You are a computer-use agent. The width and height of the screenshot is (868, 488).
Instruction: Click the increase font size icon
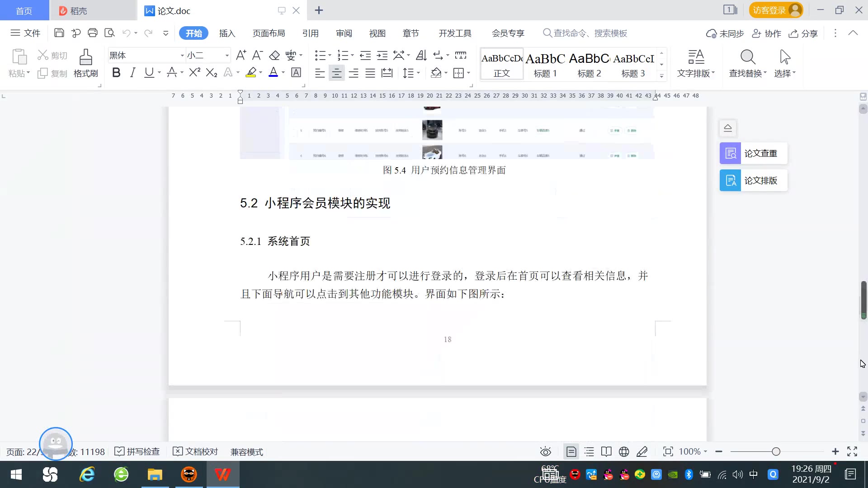(x=241, y=56)
